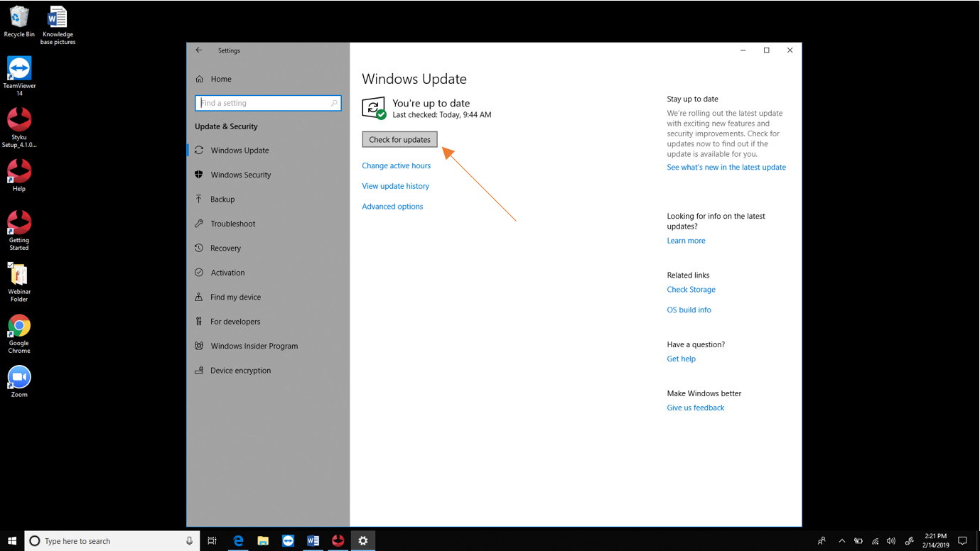Open the Zoom desktop shortcut
The image size is (980, 551).
(x=19, y=377)
